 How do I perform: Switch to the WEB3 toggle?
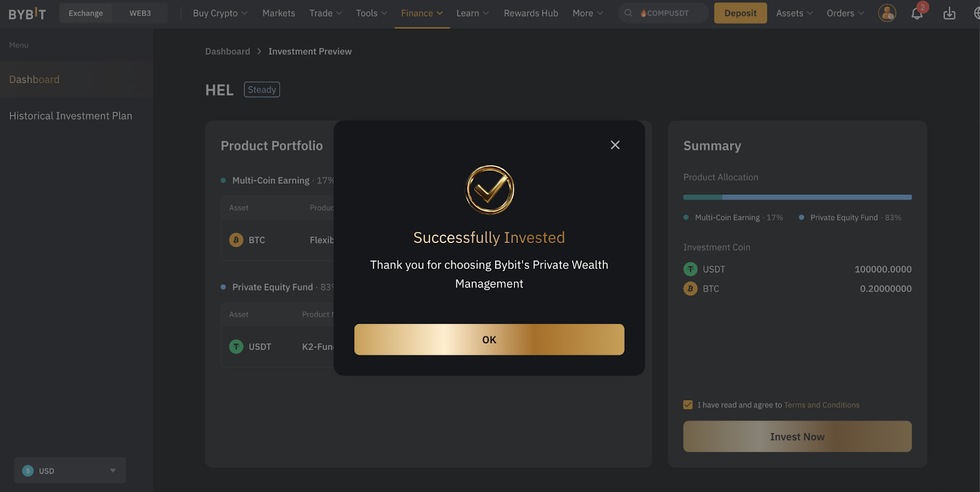click(140, 13)
